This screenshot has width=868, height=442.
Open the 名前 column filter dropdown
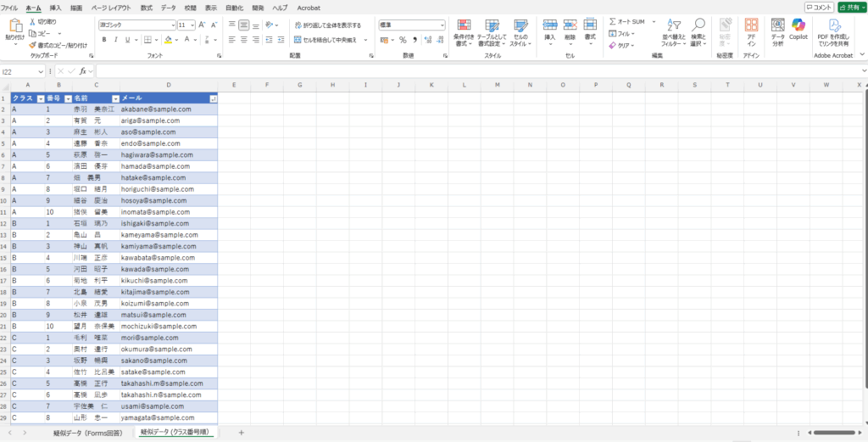click(115, 98)
